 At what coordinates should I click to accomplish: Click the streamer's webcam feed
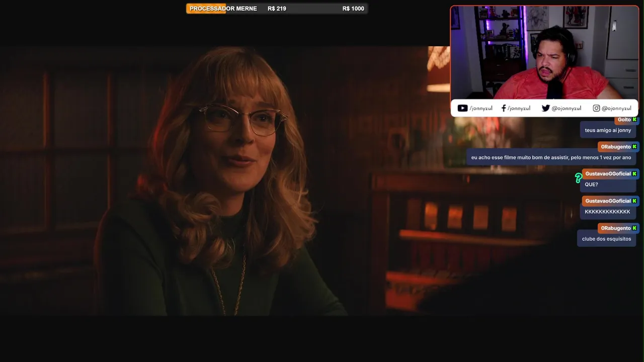[x=544, y=53]
